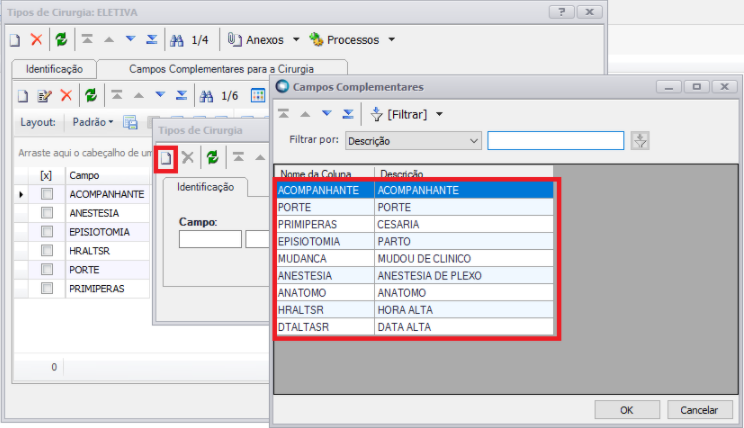Go to first record in ELETIVA main toolbar
This screenshot has width=744, height=428.
tap(87, 39)
